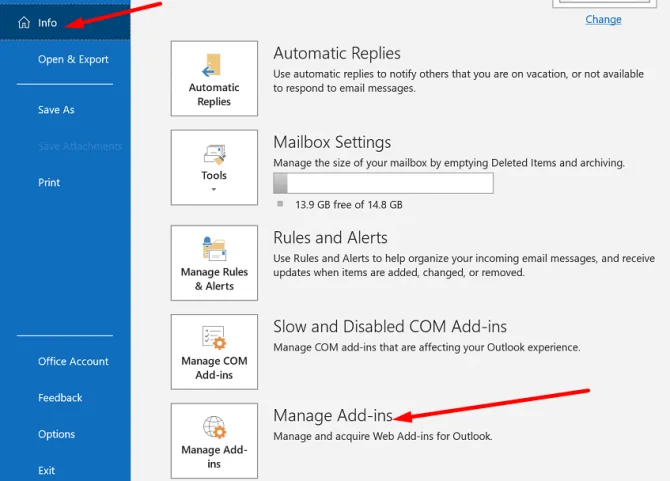Click the Tools mailbox icon
Image resolution: width=670 pixels, height=481 pixels.
214,155
